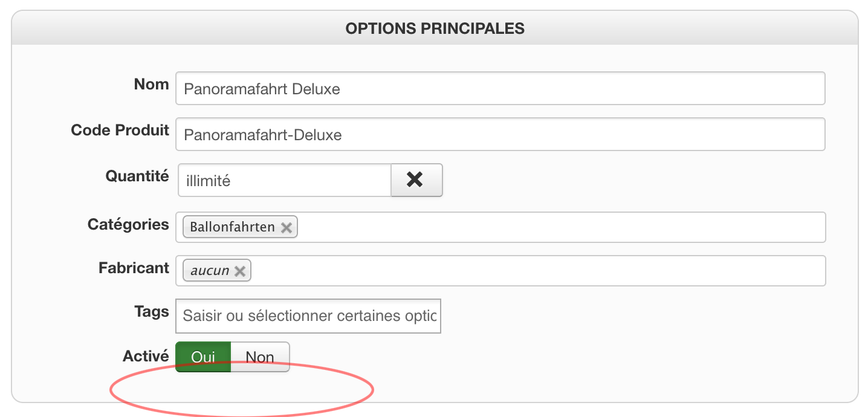Click the "Code Produit" label

[120, 130]
